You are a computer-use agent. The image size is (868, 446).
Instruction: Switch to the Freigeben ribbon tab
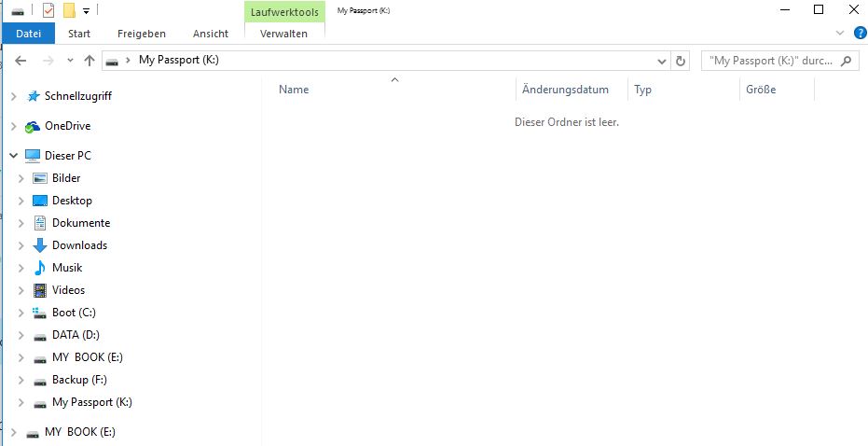(x=141, y=34)
